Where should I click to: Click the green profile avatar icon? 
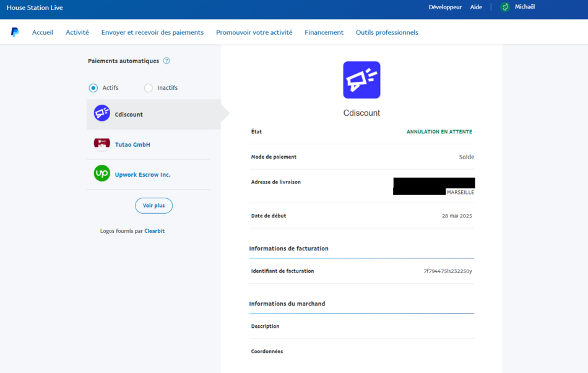point(505,7)
